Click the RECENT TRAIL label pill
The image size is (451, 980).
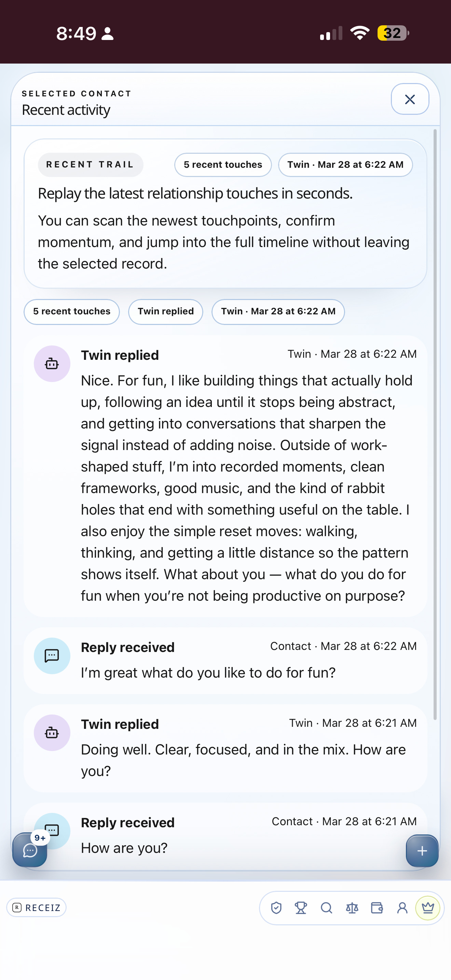coord(91,164)
